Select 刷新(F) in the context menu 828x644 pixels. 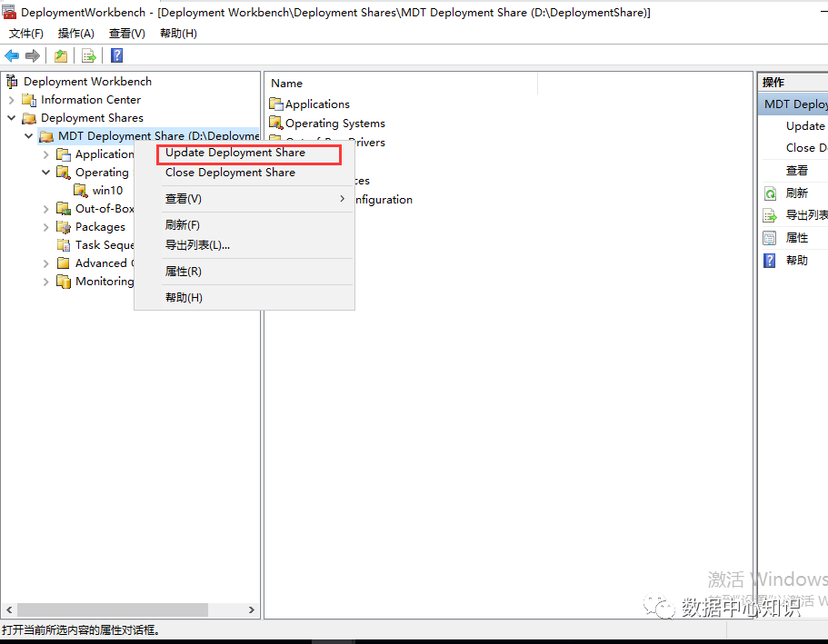(244, 225)
